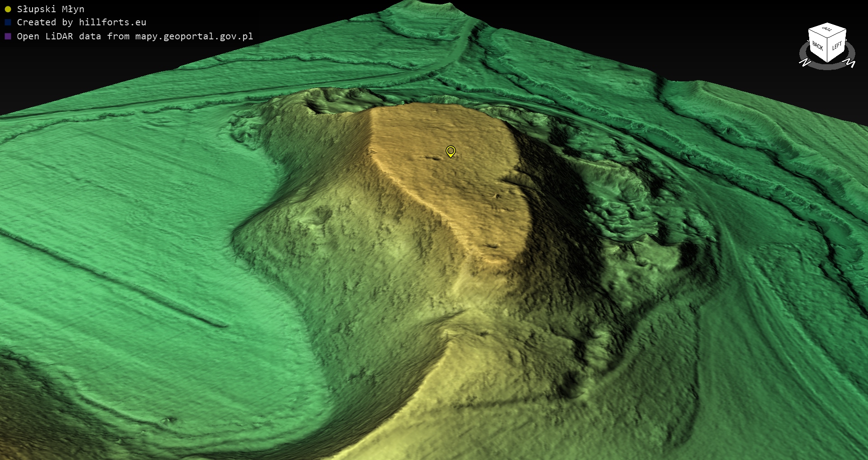
Task: Open the mapy.geoportal.gov.pl LiDAR data link
Action: 135,37
